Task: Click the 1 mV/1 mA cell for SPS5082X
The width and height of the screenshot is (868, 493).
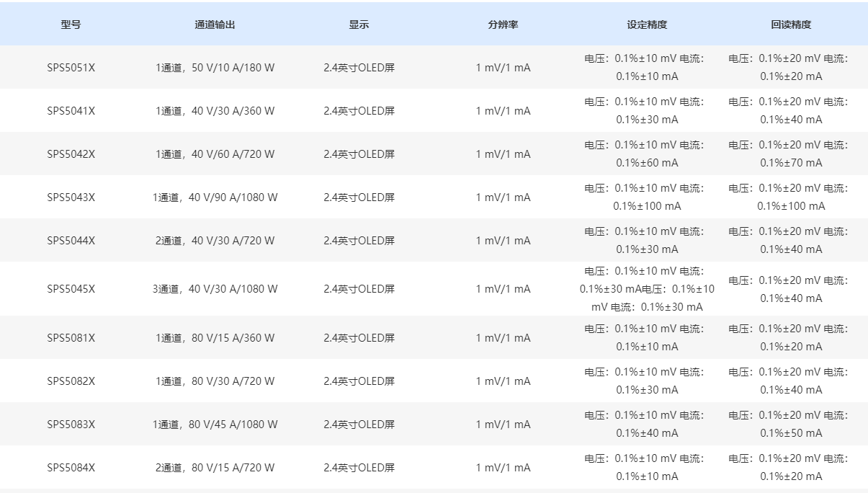Action: click(x=503, y=381)
